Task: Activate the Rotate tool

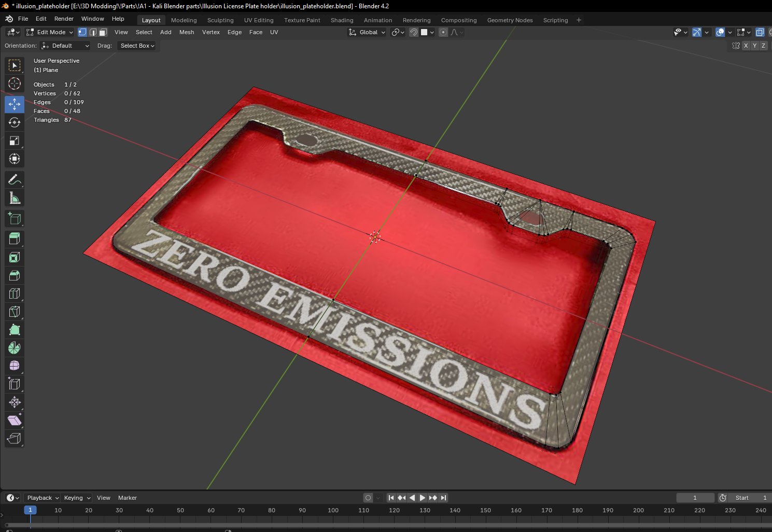Action: [15, 122]
